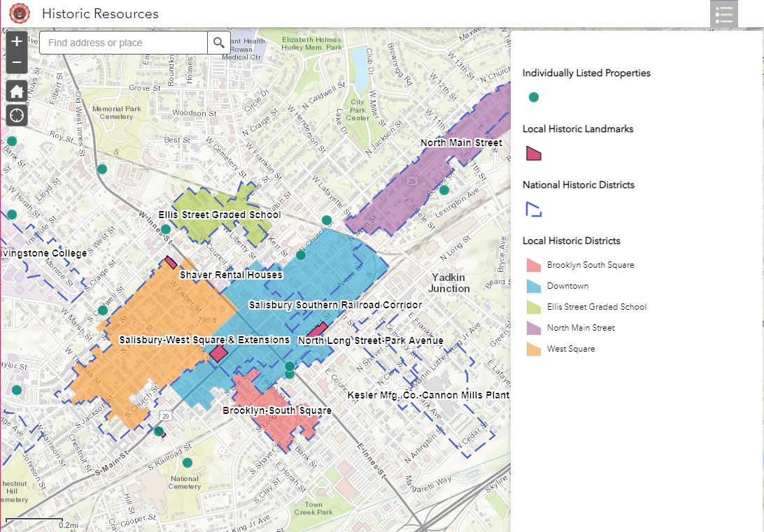This screenshot has width=764, height=532.
Task: Select 'Local Historic Landmarks' legend heading
Action: 578,129
